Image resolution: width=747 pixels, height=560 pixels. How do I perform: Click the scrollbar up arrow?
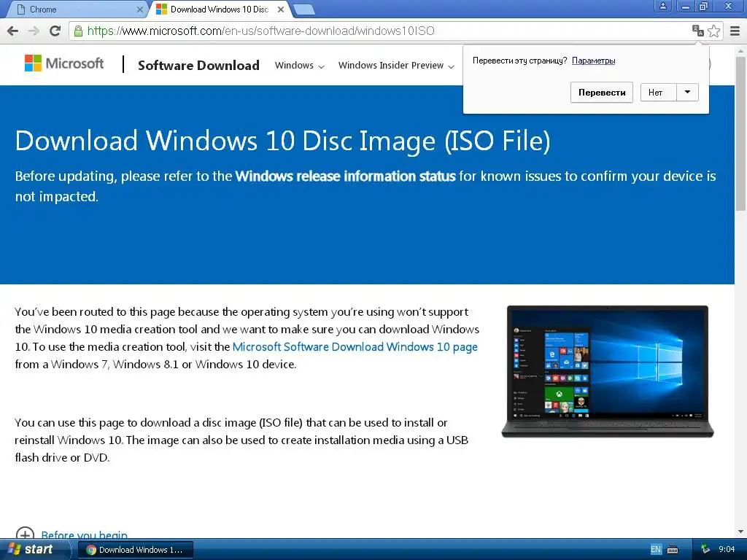(x=740, y=51)
